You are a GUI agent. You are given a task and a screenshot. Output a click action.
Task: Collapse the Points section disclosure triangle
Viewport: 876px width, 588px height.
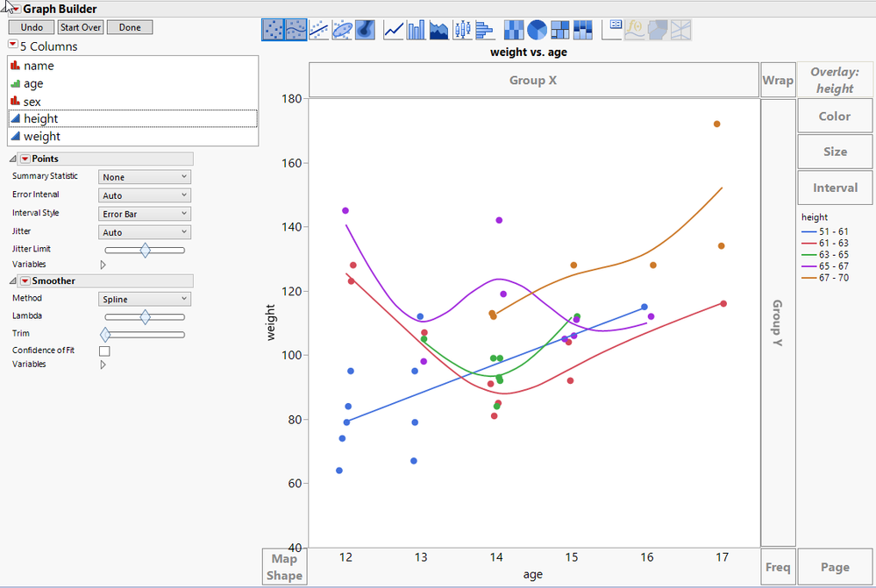tap(13, 159)
